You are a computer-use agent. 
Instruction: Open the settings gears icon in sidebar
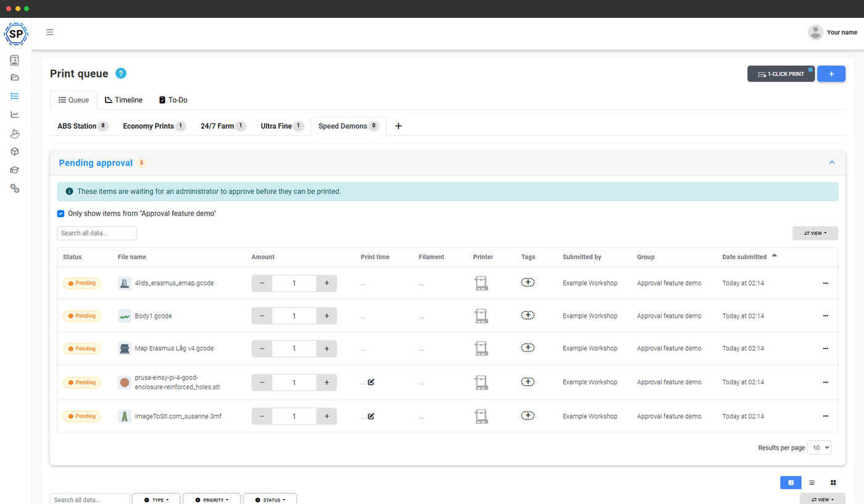click(x=15, y=188)
